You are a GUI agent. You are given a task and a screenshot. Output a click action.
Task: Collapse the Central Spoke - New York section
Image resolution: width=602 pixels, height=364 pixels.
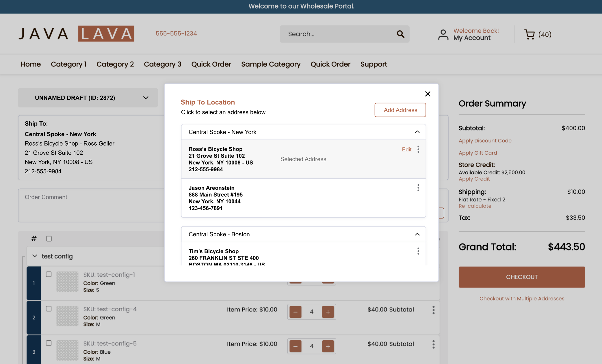417,132
